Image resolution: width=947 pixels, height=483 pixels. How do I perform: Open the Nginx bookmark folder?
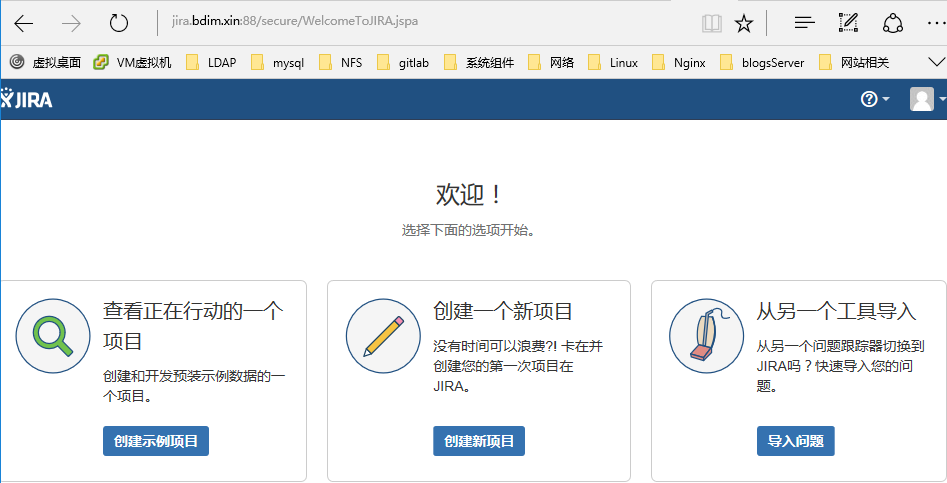[x=678, y=62]
